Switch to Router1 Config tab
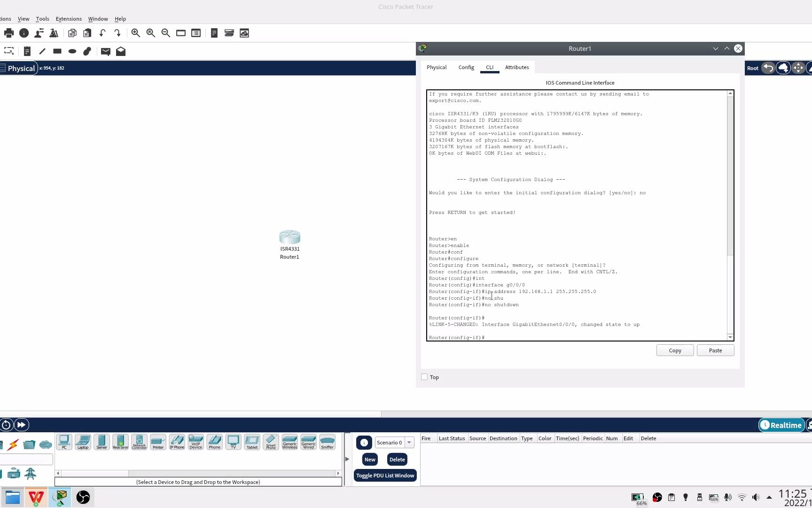 click(x=466, y=67)
